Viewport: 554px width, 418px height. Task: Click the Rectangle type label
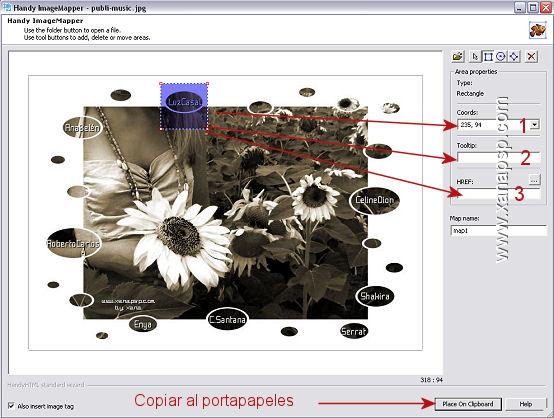point(470,94)
